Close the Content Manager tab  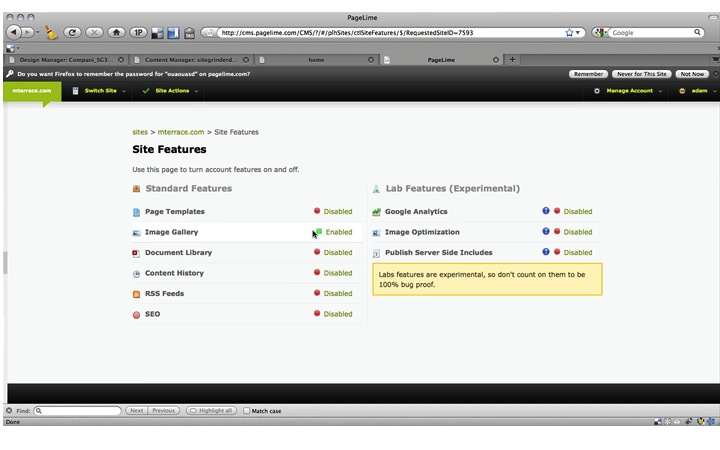[x=246, y=60]
